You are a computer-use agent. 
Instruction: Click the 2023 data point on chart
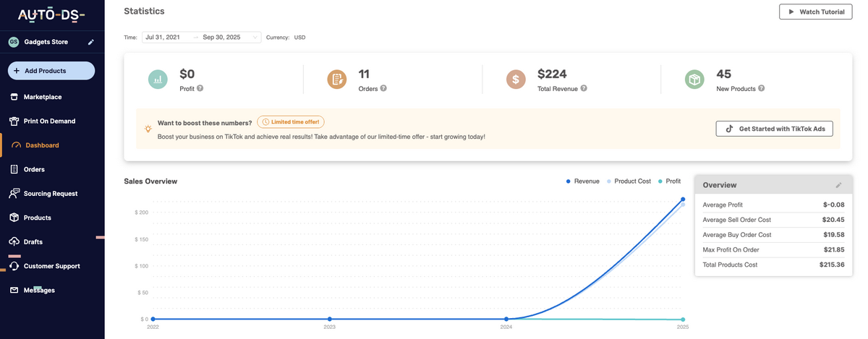[x=329, y=319]
